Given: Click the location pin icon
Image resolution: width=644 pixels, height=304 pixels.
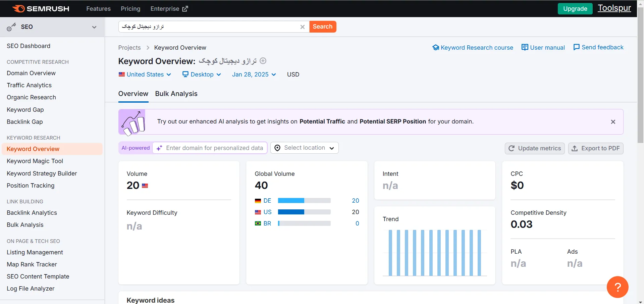Looking at the screenshot, I should click(x=277, y=148).
